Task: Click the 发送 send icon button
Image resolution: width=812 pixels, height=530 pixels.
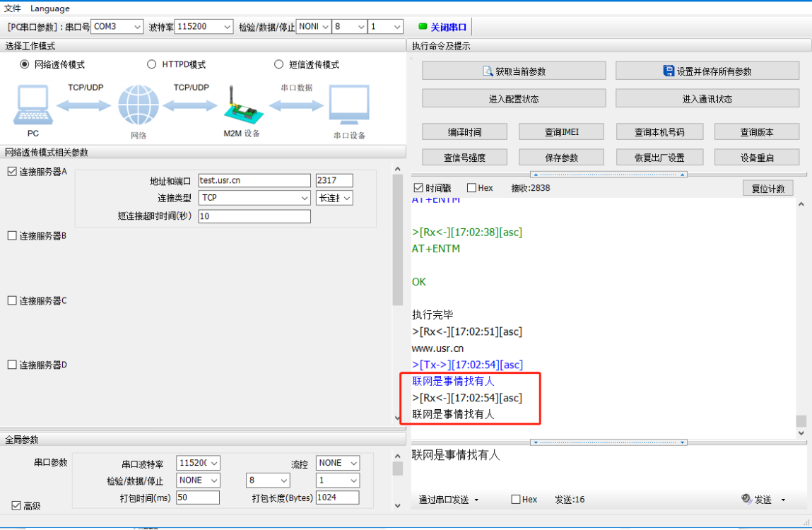Action: pyautogui.click(x=757, y=500)
